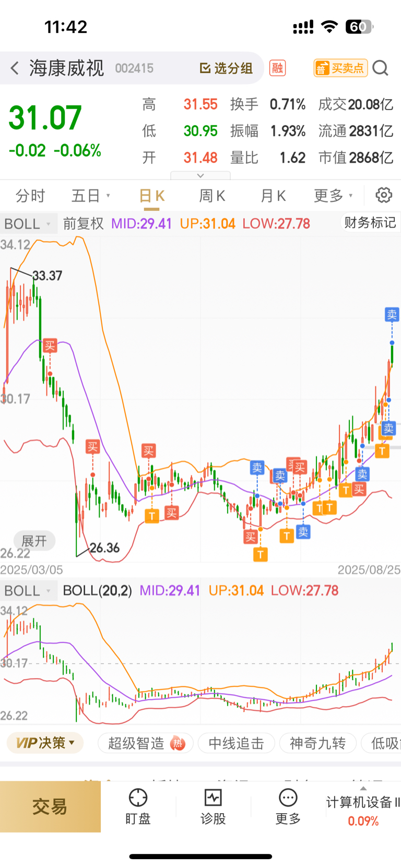Open main chart BOLL indicator dropdown

point(28,224)
